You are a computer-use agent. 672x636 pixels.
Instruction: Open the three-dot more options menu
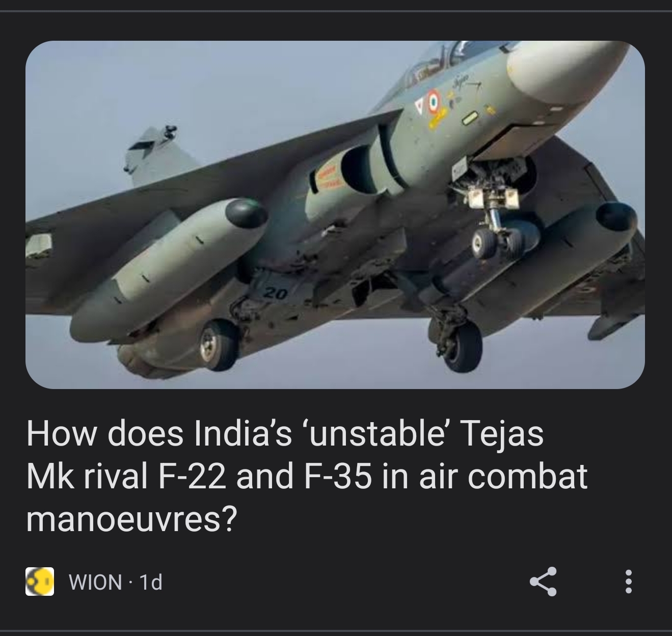[628, 581]
